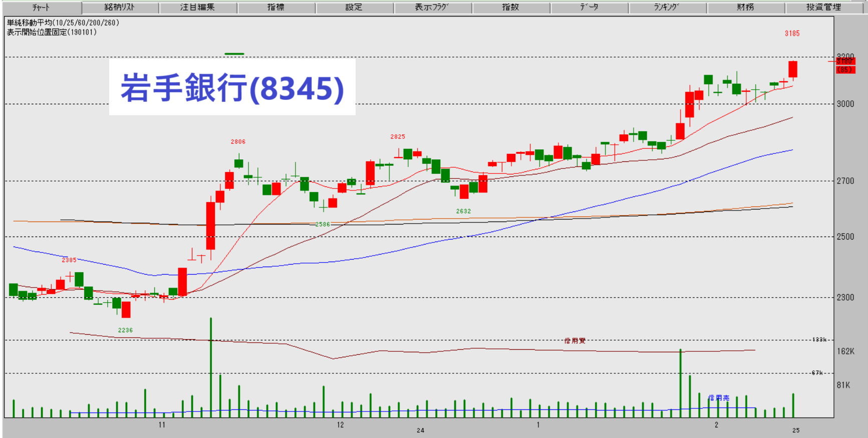Click the 信用買 margin buying label
The height and width of the screenshot is (438, 868).
[575, 341]
